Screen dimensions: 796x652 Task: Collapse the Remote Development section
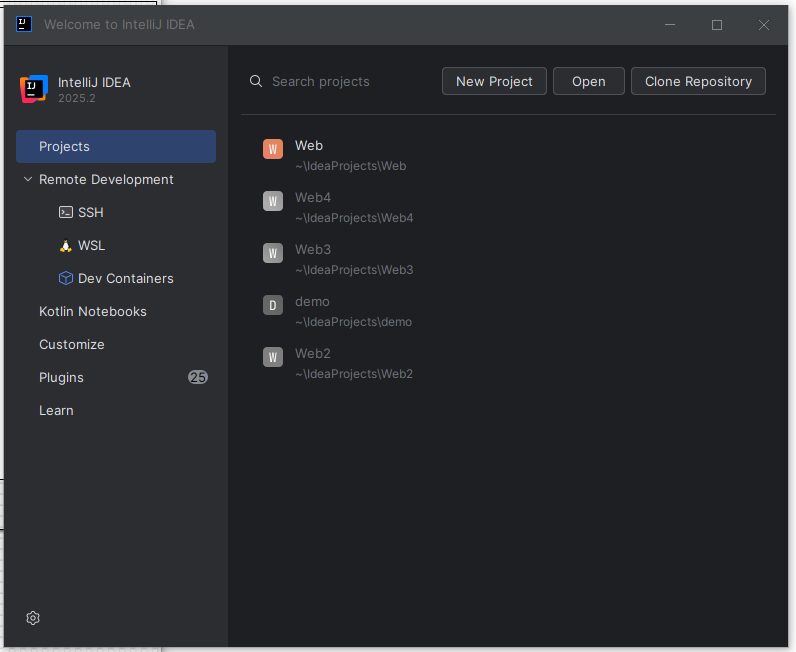[27, 180]
